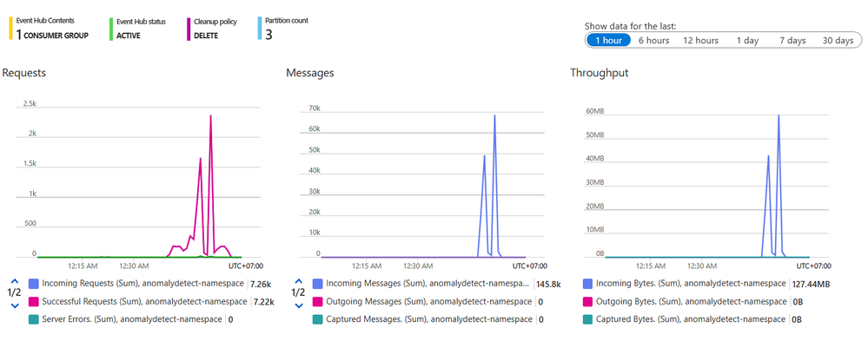Select the 1 hour time range
868x341 pixels.
(608, 40)
